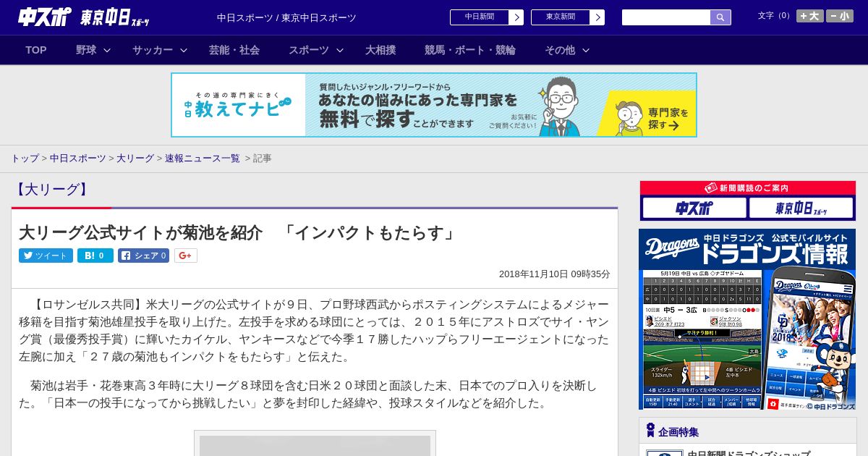This screenshot has height=456, width=868.
Task: Click the Chunichi Sports logo
Action: click(44, 17)
